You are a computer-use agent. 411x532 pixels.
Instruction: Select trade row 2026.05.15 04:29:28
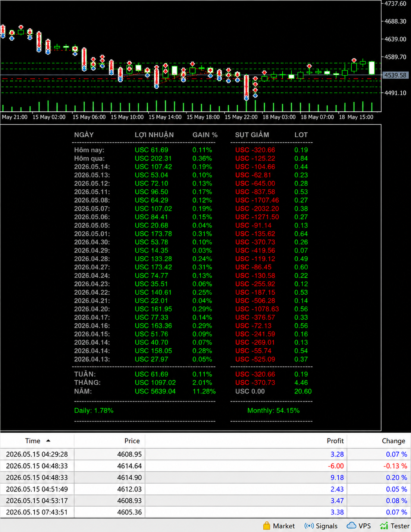[205, 454]
